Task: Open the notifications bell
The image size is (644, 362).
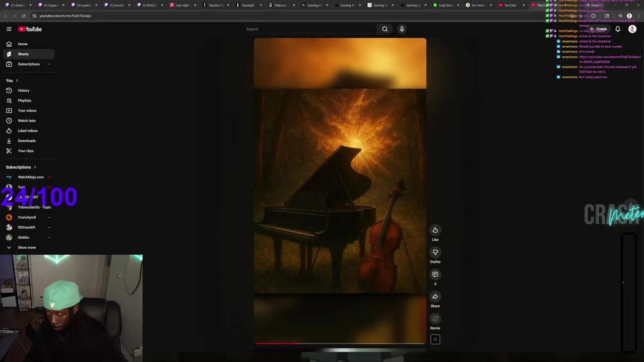Action: (618, 29)
